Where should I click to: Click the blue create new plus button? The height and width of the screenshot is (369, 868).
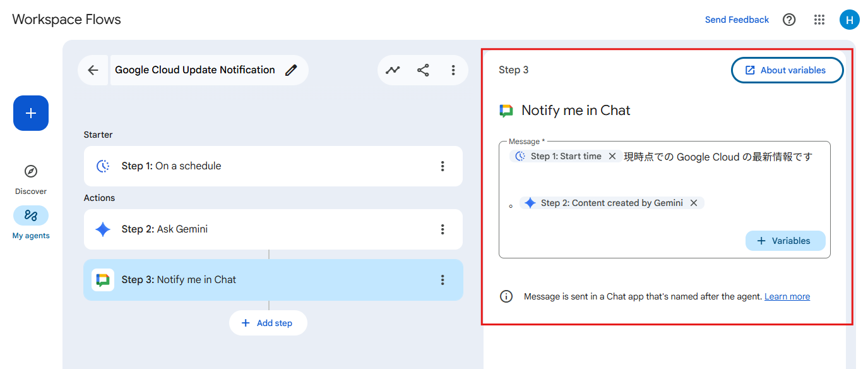(x=31, y=113)
